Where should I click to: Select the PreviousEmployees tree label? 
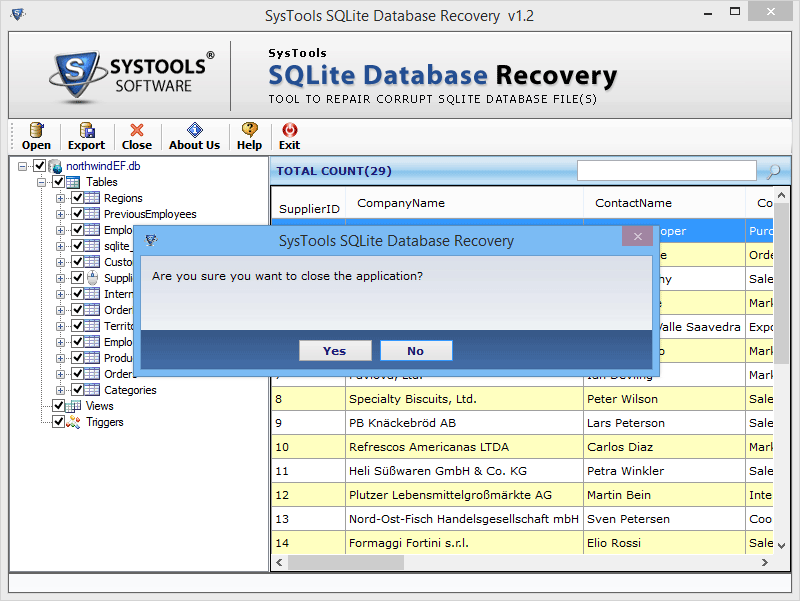point(150,214)
